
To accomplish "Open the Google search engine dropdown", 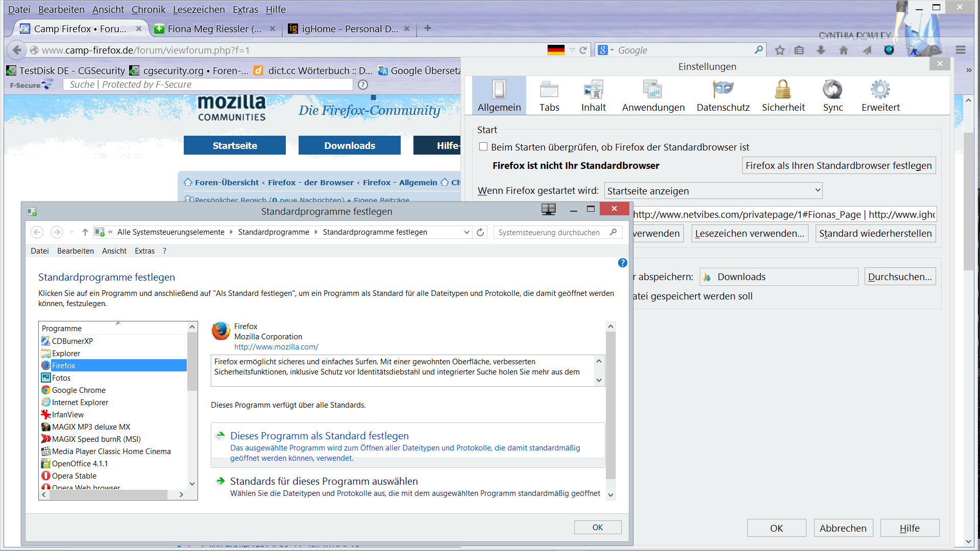I will pyautogui.click(x=605, y=50).
